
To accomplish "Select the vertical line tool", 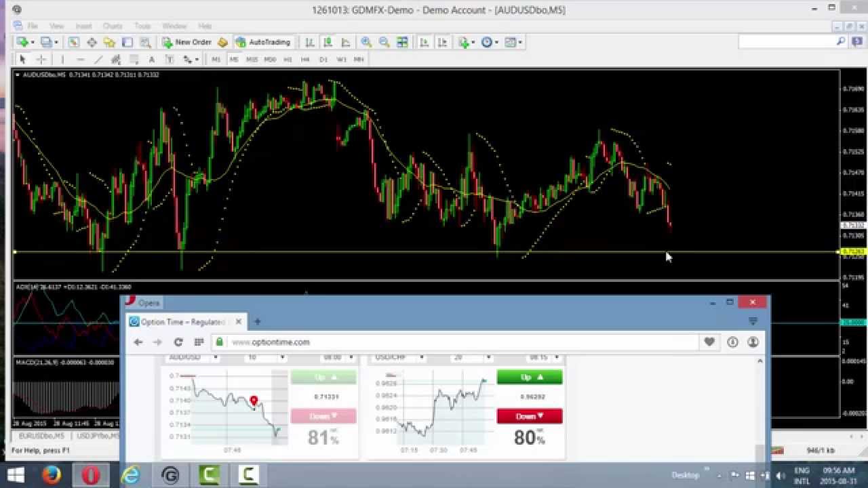I will (x=62, y=60).
